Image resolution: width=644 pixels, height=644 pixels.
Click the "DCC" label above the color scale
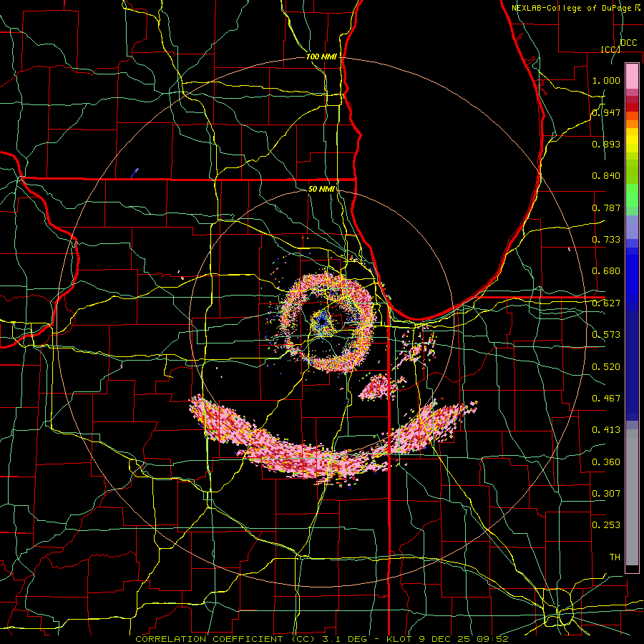628,43
